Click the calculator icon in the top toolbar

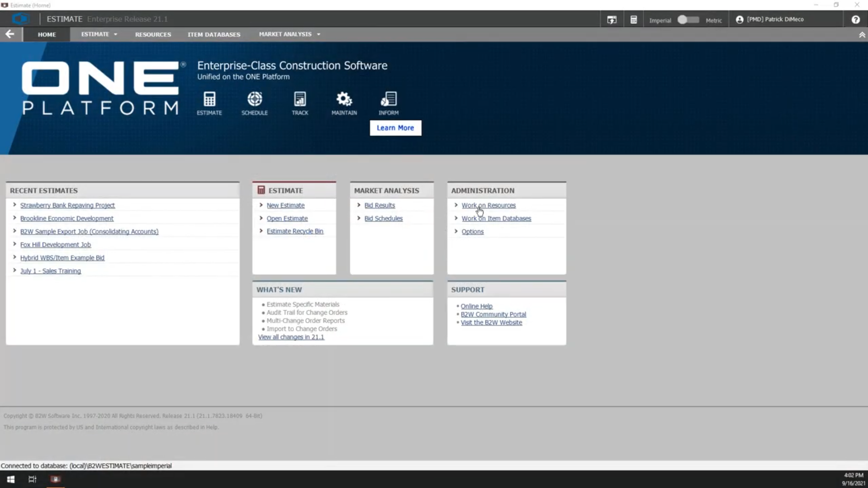click(x=633, y=19)
